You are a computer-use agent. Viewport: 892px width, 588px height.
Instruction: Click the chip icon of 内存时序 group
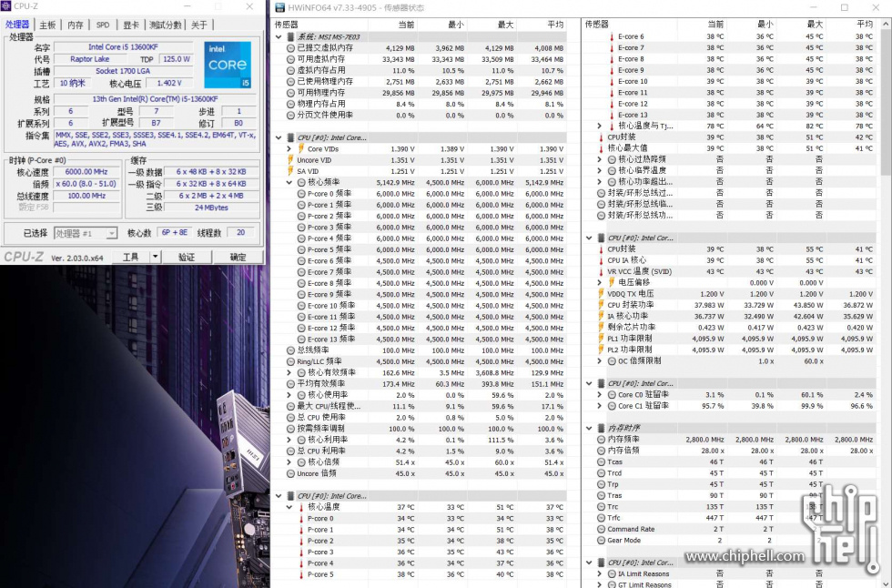[x=601, y=428]
